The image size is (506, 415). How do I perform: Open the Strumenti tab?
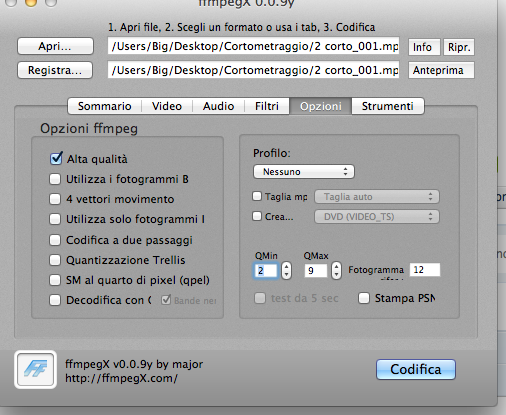point(388,106)
